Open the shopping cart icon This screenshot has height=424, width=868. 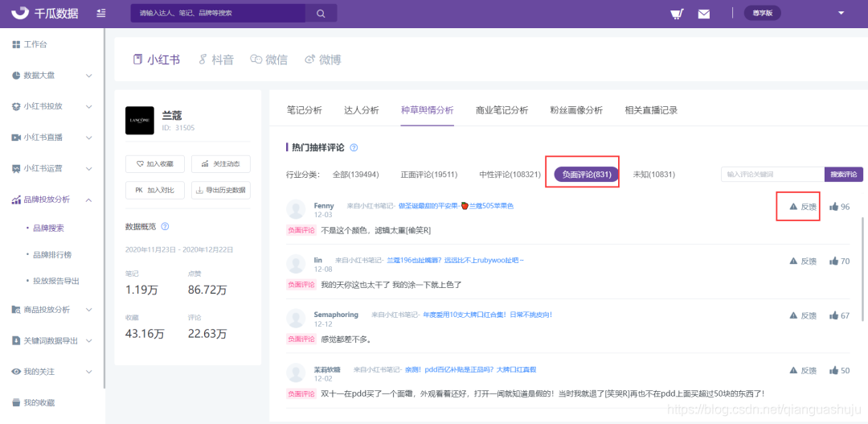tap(676, 14)
